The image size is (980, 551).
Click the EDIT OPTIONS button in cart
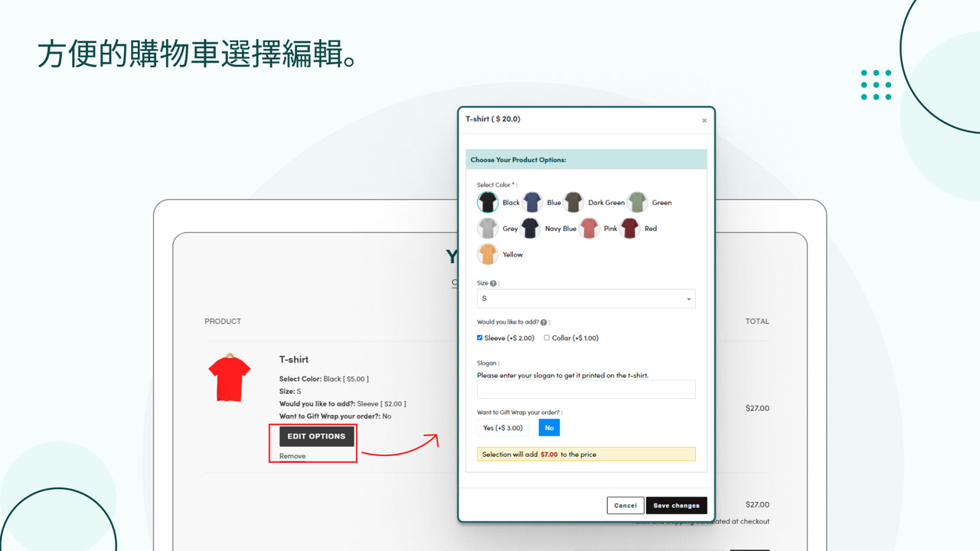(316, 436)
